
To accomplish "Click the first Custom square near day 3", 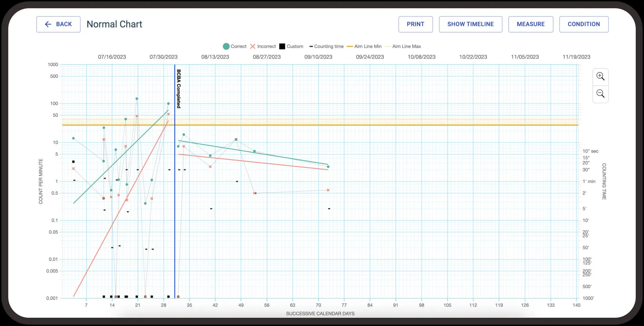I will 73,162.
